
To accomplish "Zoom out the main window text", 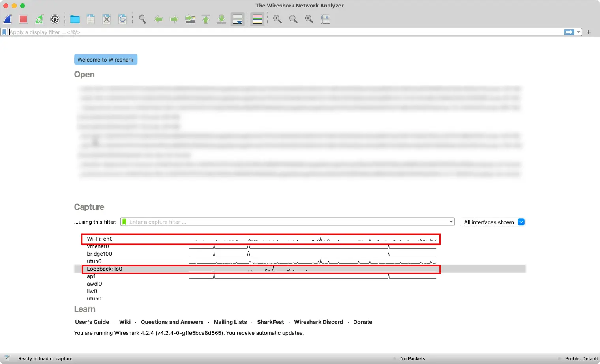I will tap(293, 19).
